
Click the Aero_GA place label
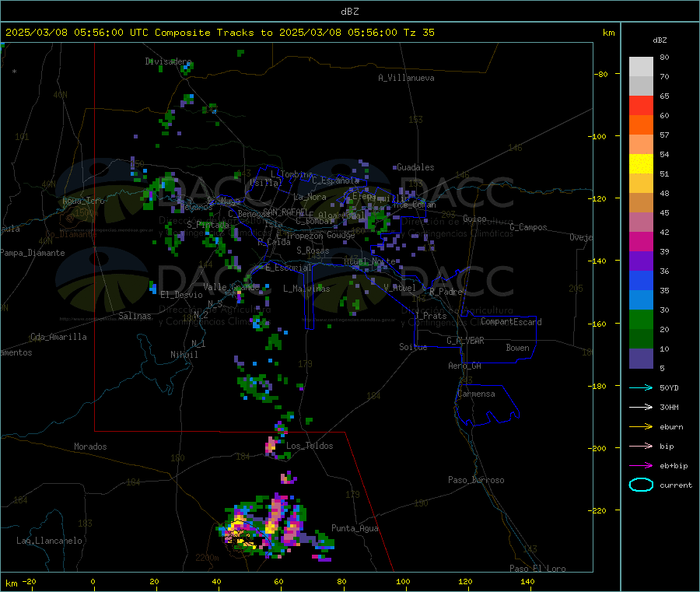(464, 366)
